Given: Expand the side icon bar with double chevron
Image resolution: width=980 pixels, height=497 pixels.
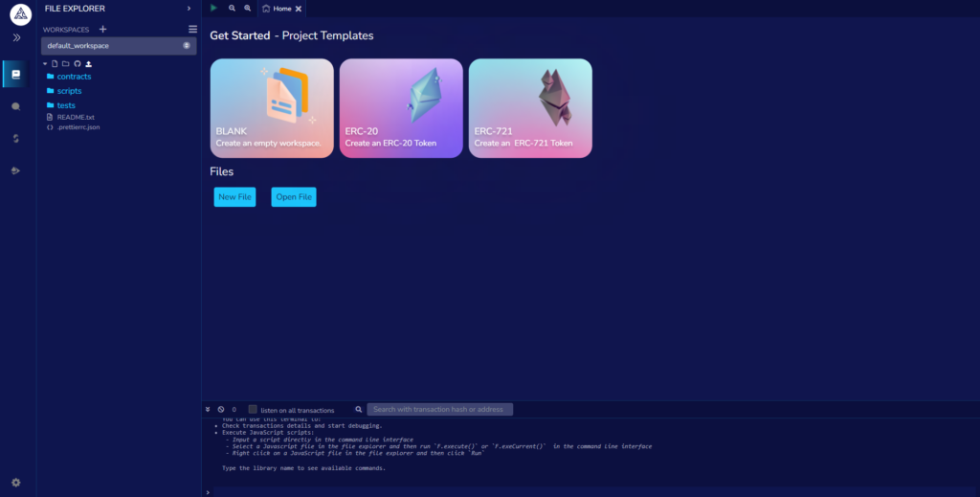Looking at the screenshot, I should 17,37.
